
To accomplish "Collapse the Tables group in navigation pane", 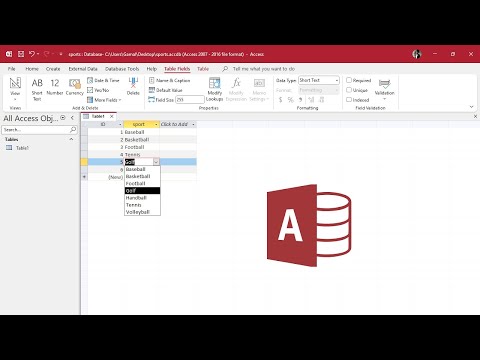I will tap(71, 139).
